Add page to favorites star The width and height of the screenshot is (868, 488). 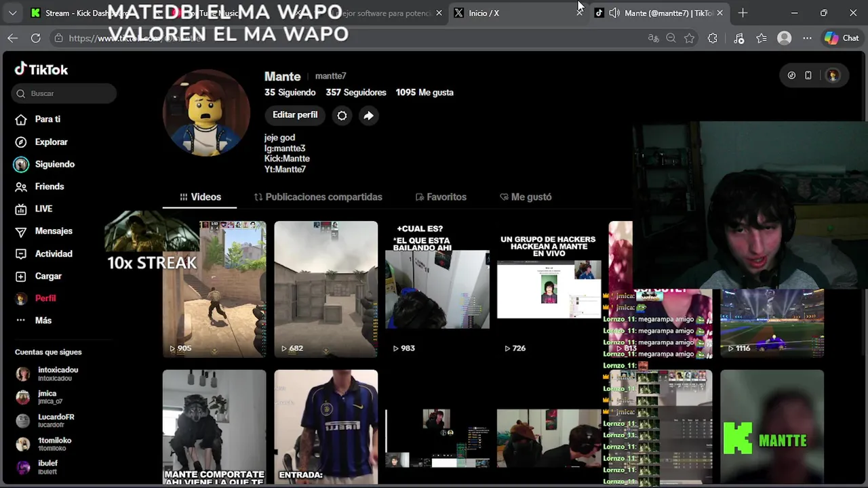(689, 39)
